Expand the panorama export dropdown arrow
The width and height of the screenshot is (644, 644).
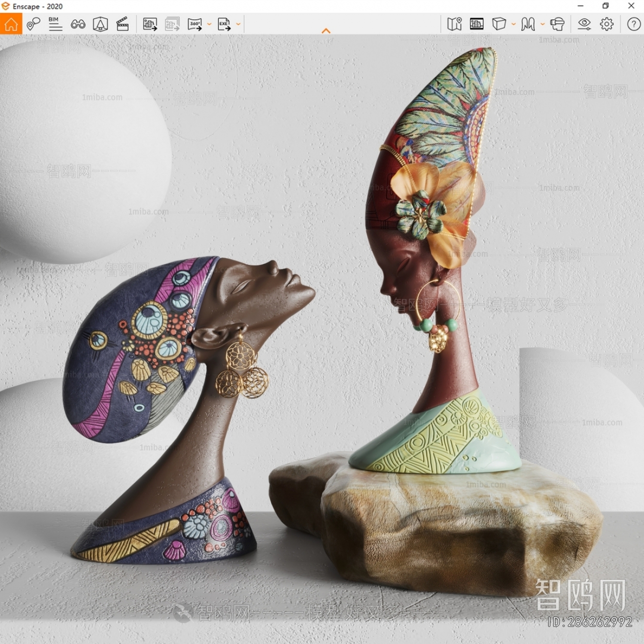209,24
